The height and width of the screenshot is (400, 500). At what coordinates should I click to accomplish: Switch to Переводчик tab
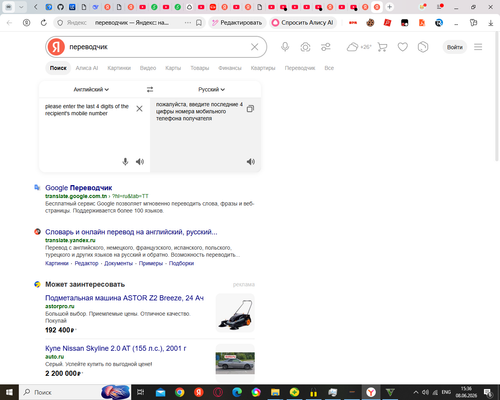[300, 68]
